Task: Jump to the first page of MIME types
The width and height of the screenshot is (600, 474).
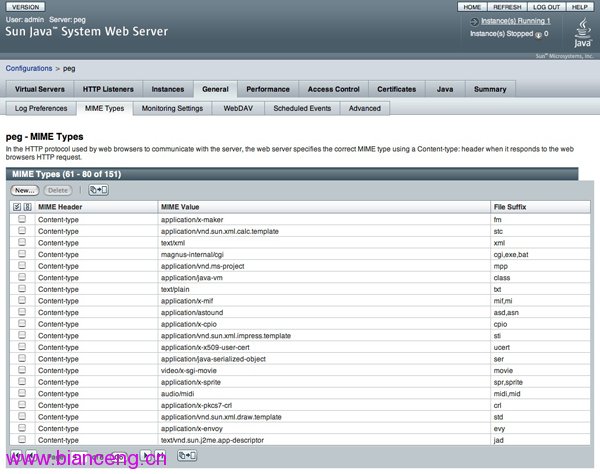Action: [16, 455]
